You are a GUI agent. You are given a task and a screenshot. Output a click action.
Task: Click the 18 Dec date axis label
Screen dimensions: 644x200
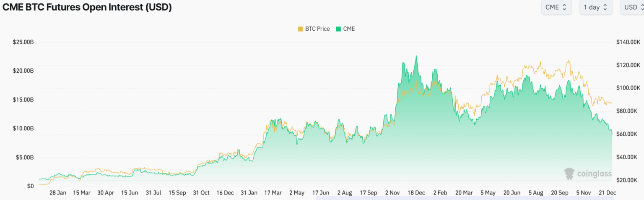click(416, 193)
